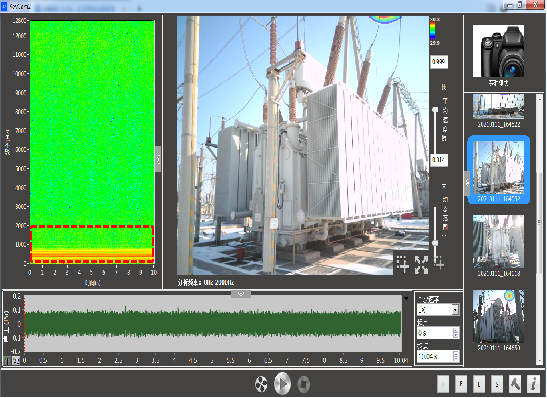This screenshot has height=398, width=547.
Task: Click the cursor tool icon under waveform axis
Action: [x=7, y=360]
